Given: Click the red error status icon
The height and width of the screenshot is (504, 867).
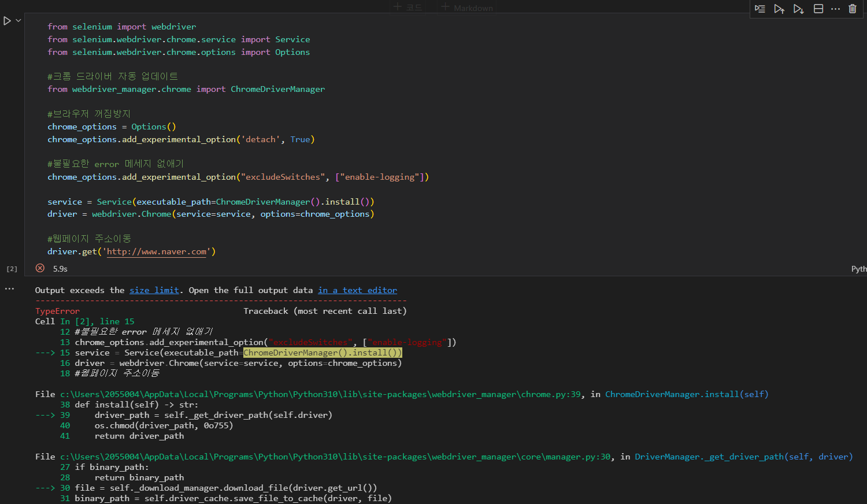Looking at the screenshot, I should 40,268.
